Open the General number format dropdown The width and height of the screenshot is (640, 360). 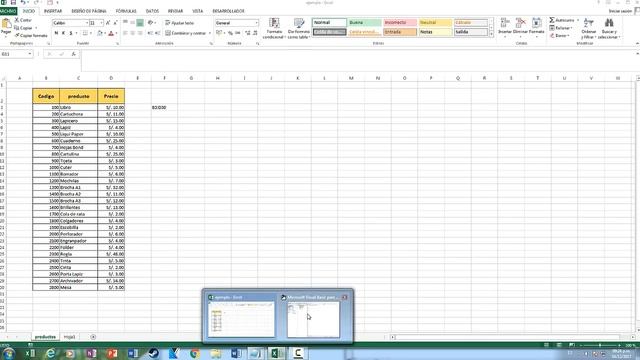(256, 23)
